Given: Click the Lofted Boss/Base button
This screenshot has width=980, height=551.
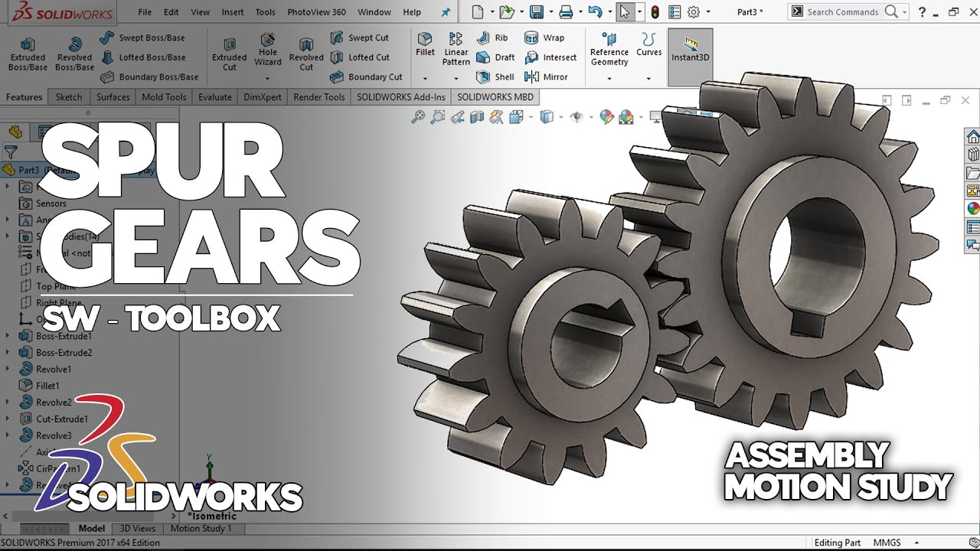Looking at the screenshot, I should pyautogui.click(x=142, y=57).
